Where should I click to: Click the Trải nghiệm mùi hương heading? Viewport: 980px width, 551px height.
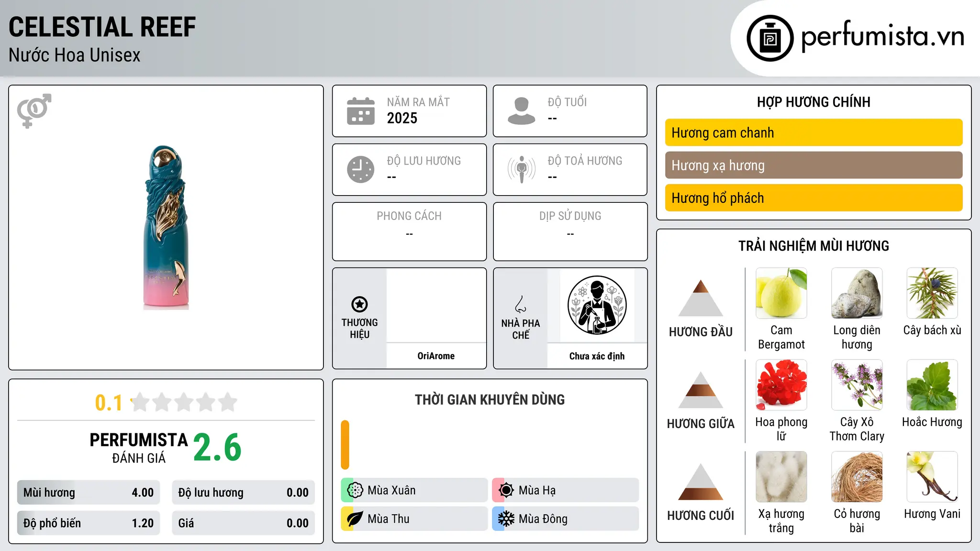[x=813, y=246]
